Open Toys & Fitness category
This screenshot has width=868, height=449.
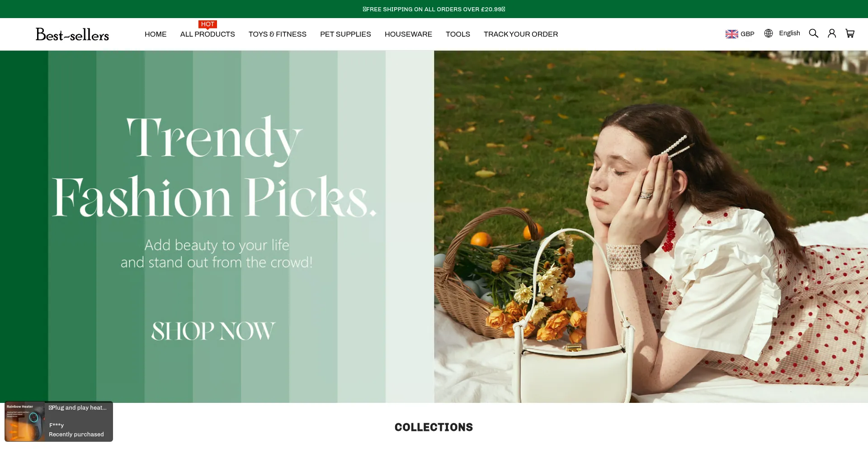coord(278,34)
